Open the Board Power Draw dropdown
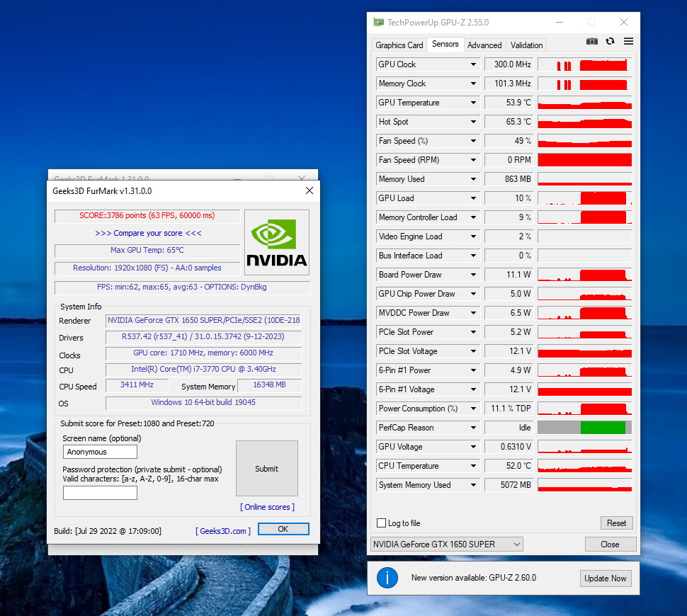 pos(473,275)
